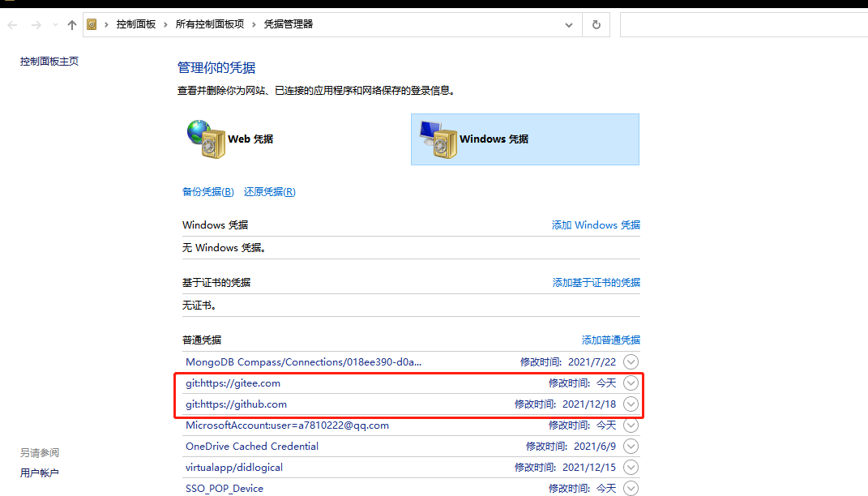Select OneDrive Cached Credential text
This screenshot has width=868, height=496.
click(x=252, y=447)
